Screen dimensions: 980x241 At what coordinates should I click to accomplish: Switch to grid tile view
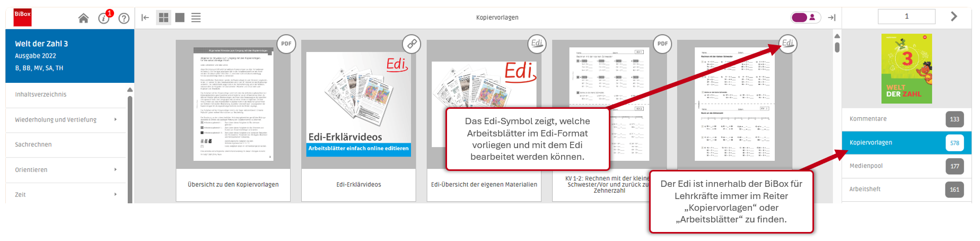[164, 18]
